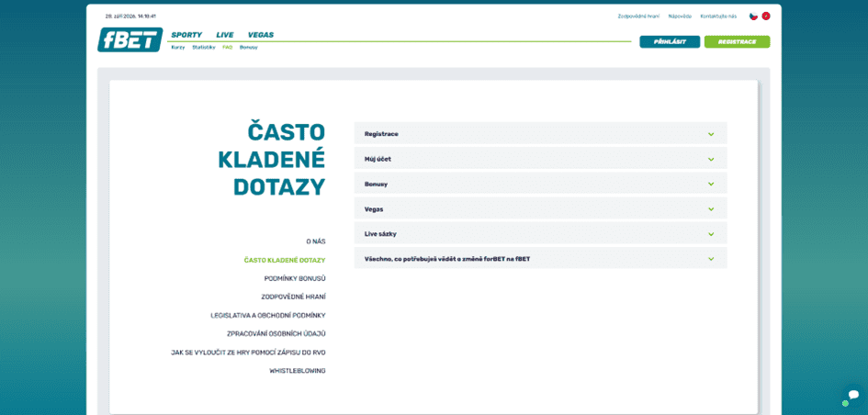Viewport: 868px width, 415px height.
Task: Expand the Můj účet FAQ section
Action: coord(540,159)
